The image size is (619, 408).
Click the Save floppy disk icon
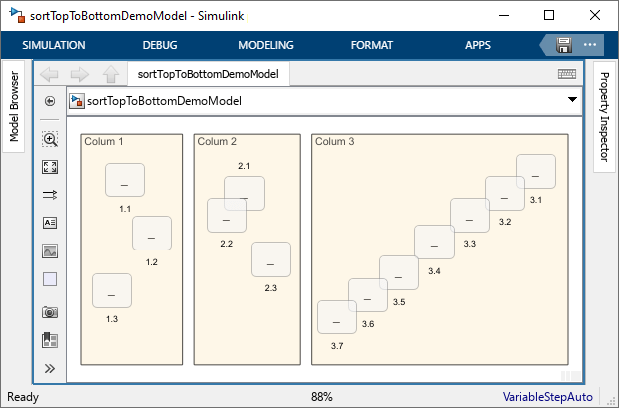point(564,45)
